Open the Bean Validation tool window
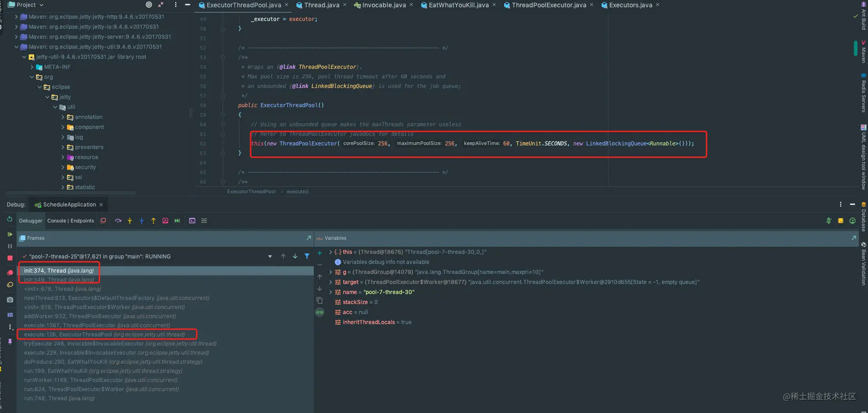This screenshot has width=868, height=413. pos(863,263)
